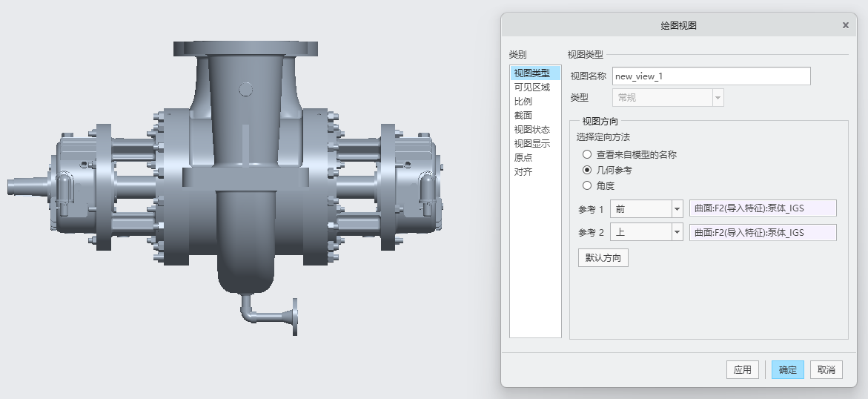Select 视图类型 in the category list

[531, 73]
